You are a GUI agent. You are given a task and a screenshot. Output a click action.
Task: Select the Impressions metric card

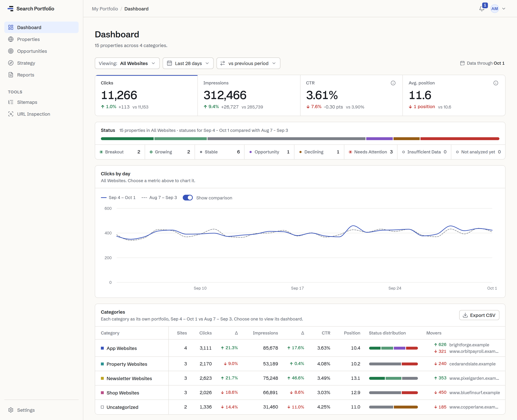(x=249, y=95)
